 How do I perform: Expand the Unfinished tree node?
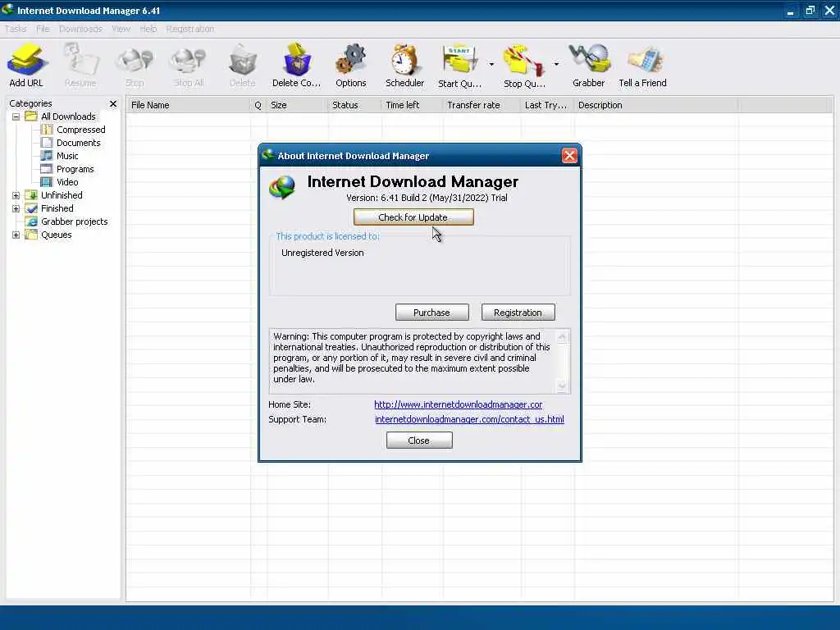point(16,195)
